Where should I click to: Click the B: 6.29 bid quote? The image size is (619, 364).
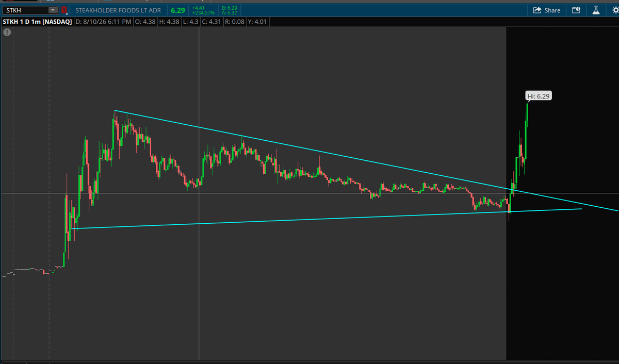(229, 8)
